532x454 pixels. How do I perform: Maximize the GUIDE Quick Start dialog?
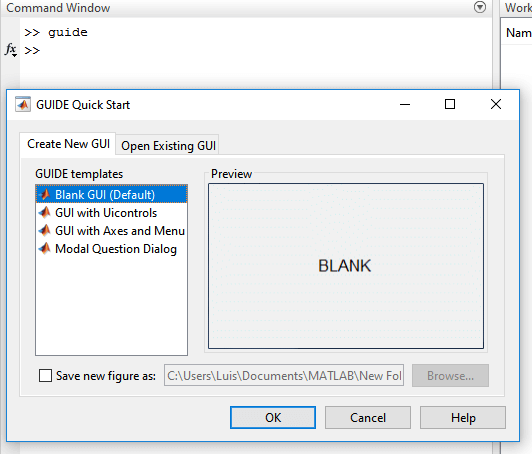point(450,104)
